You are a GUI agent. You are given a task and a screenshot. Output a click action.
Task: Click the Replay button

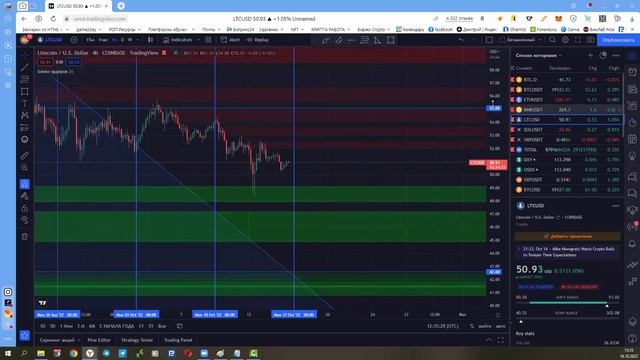tap(258, 40)
